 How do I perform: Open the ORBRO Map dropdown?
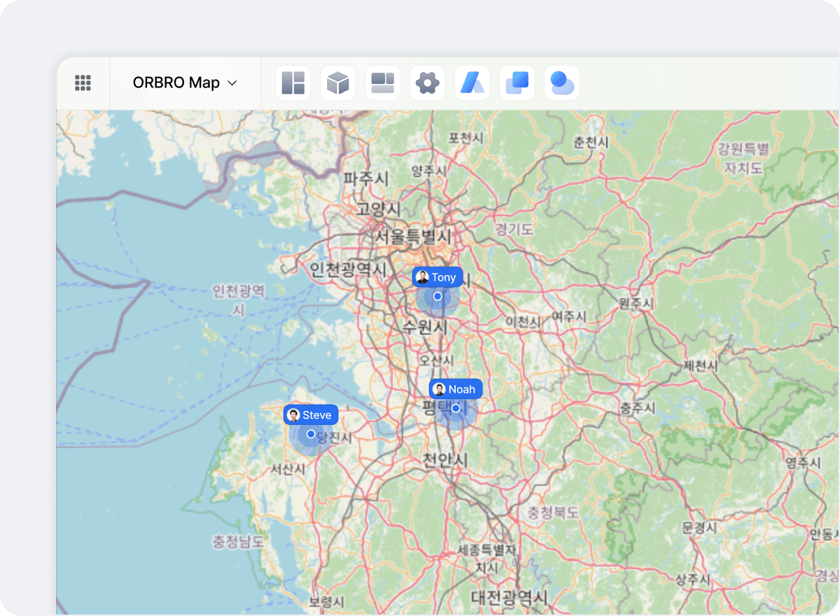(185, 82)
